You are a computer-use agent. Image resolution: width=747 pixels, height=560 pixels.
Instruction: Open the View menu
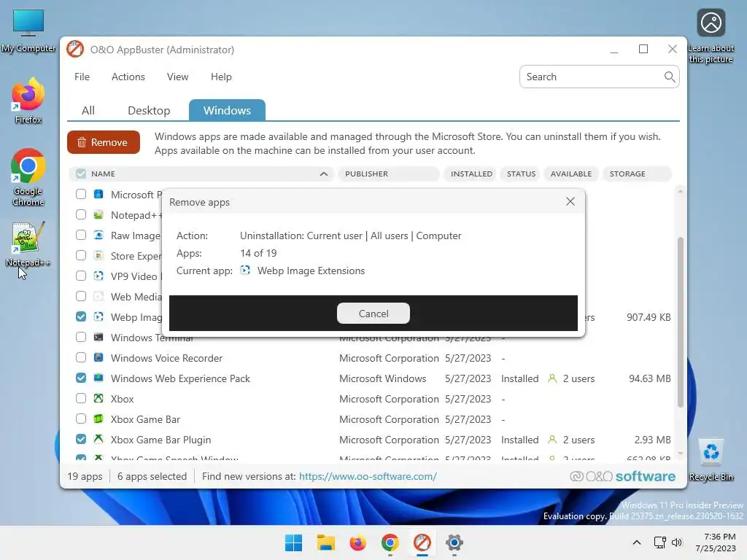(x=178, y=77)
